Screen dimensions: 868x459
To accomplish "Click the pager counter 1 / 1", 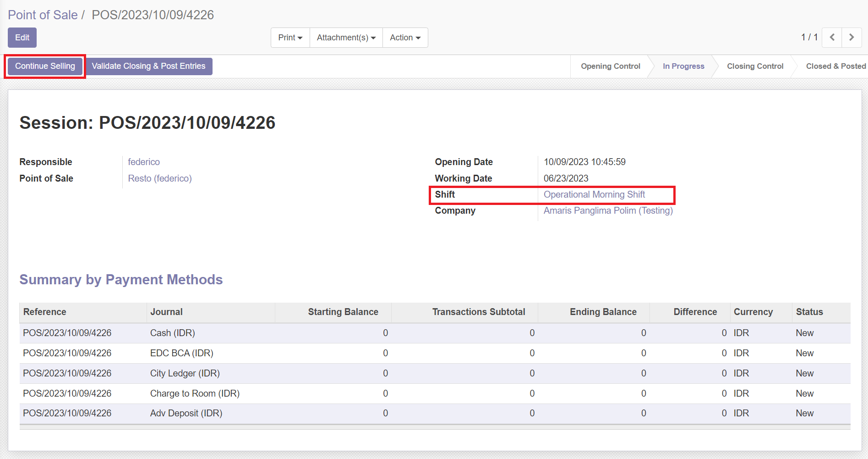I will 809,37.
